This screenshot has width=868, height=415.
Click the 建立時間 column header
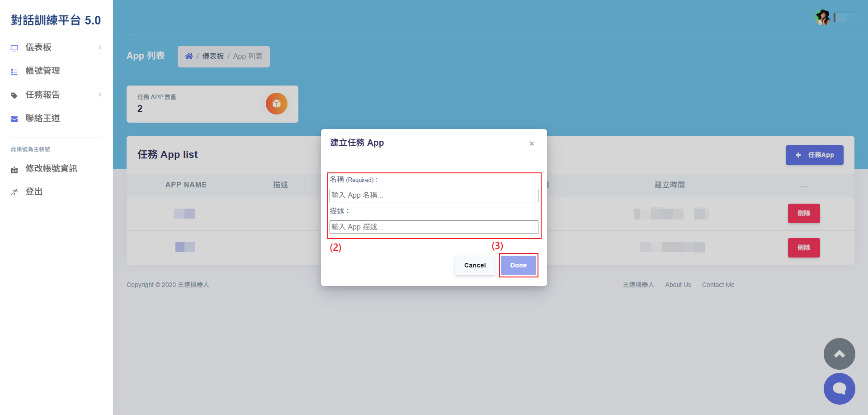(670, 185)
